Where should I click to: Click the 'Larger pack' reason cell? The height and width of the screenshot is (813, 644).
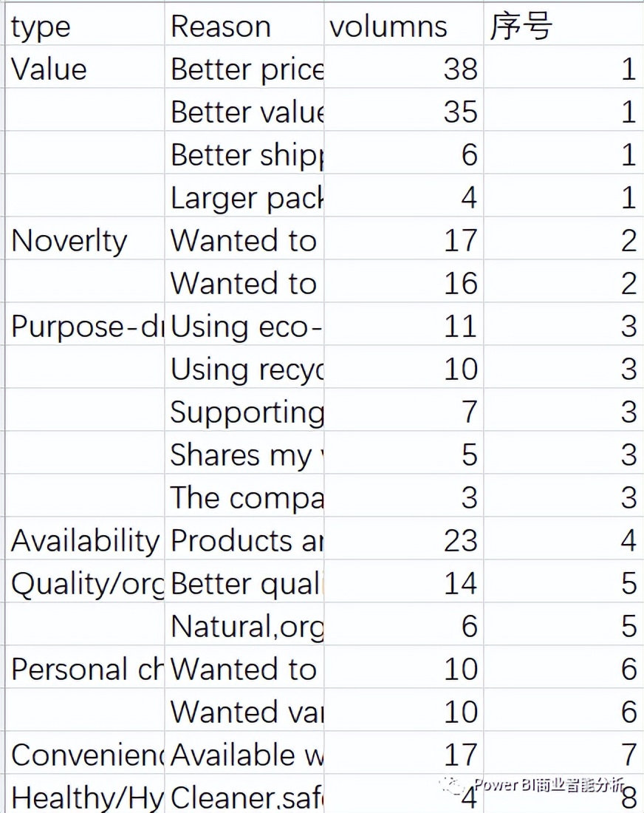click(244, 195)
